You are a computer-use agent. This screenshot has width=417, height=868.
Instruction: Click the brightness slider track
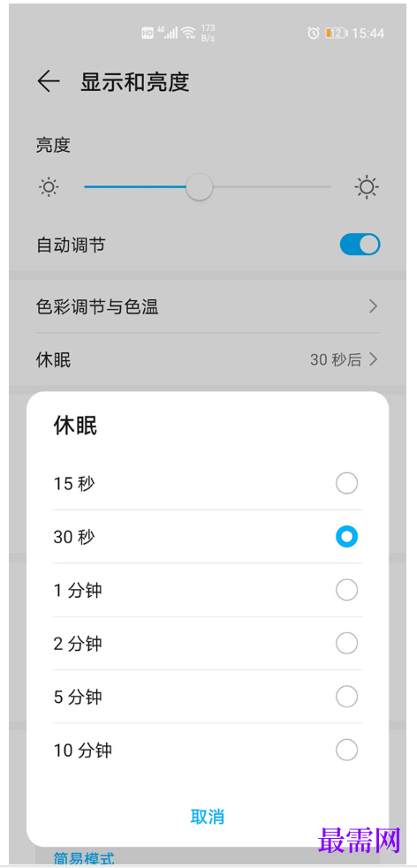pyautogui.click(x=208, y=187)
